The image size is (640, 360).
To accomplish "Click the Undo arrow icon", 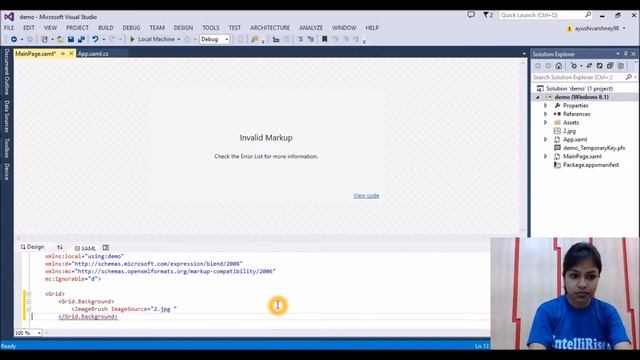I will pos(95,39).
